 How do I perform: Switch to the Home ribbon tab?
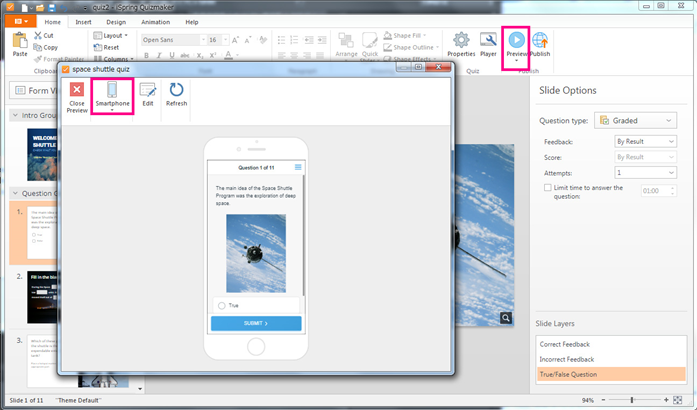[x=52, y=22]
